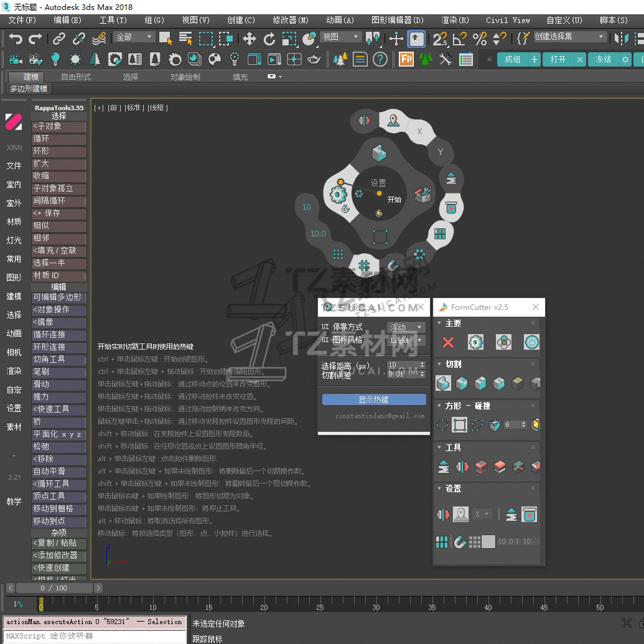This screenshot has width=644, height=644.
Task: Select the square shape icon in 方形 section
Action: click(x=459, y=425)
